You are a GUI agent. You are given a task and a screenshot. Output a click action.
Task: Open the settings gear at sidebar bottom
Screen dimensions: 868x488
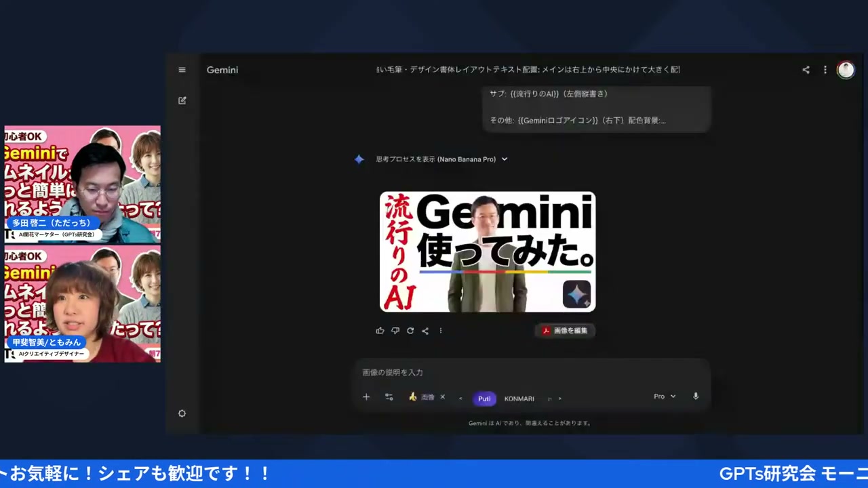point(182,413)
